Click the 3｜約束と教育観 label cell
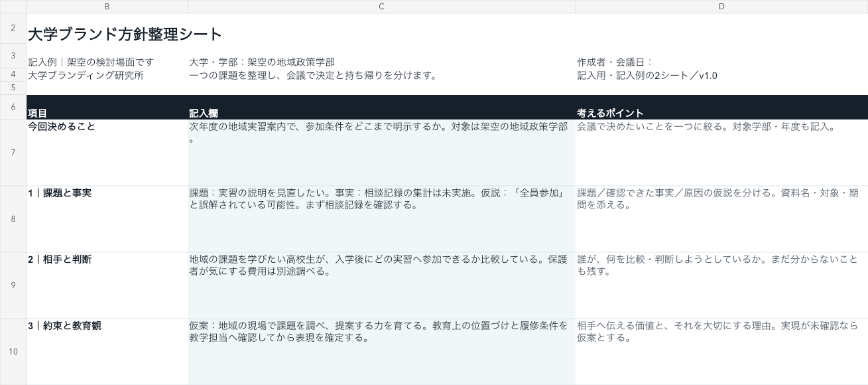The width and height of the screenshot is (868, 385). point(107,352)
